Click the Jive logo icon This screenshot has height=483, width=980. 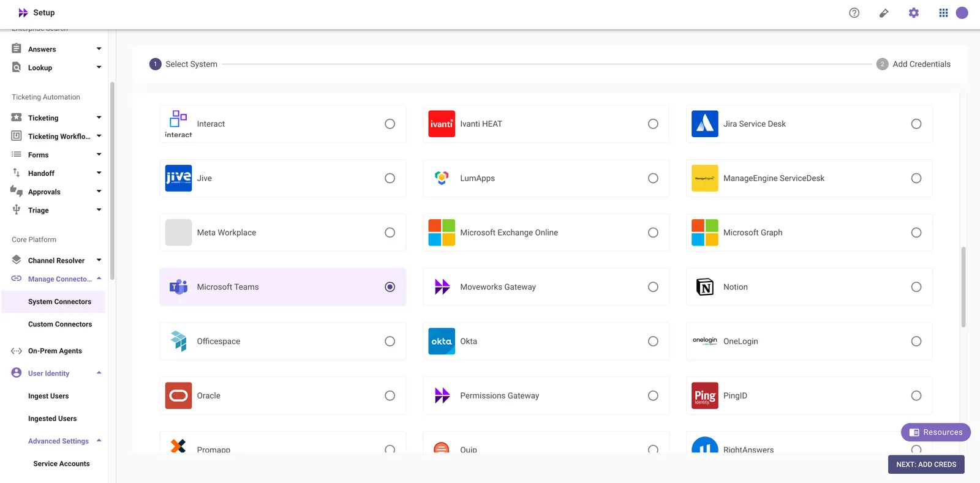tap(178, 178)
